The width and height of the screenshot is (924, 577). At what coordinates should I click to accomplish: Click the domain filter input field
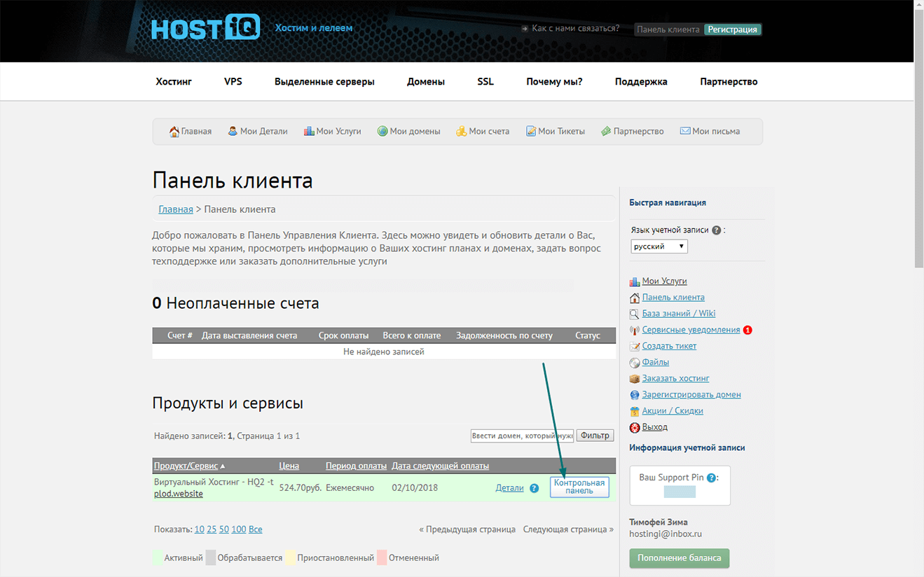click(522, 436)
